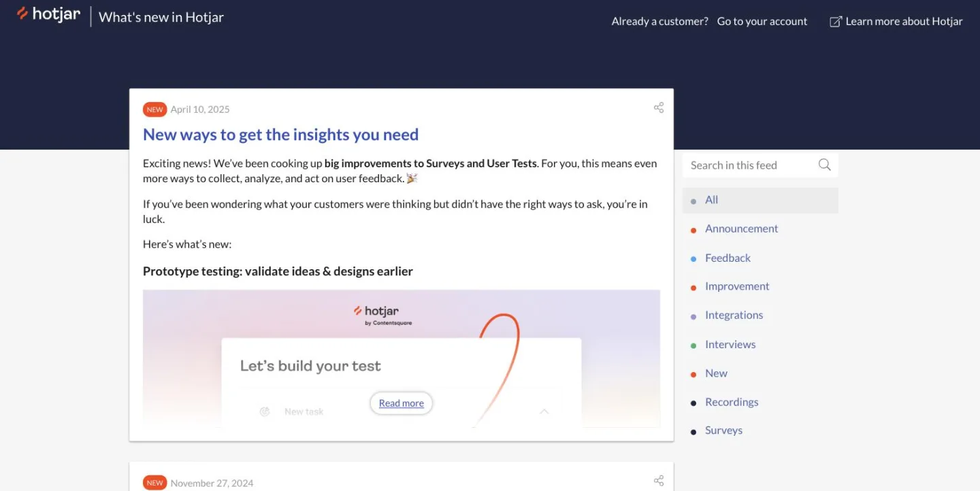
Task: Filter feed by Interviews
Action: coord(730,344)
